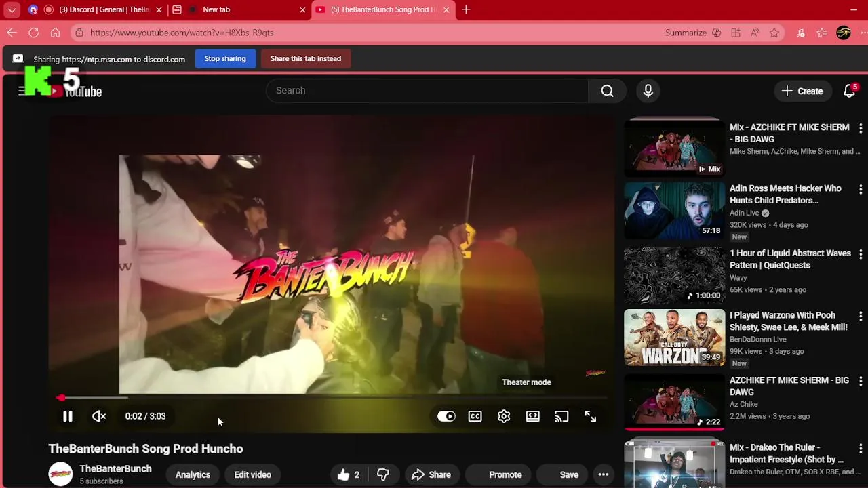The height and width of the screenshot is (488, 868).
Task: Open options for Drakeo Ruler mix
Action: coord(860,449)
